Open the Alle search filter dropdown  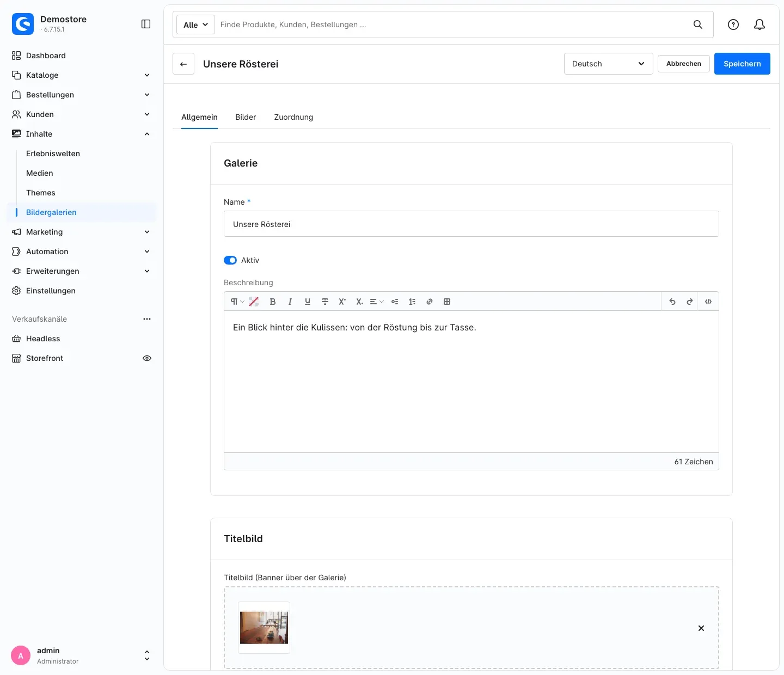pos(195,24)
